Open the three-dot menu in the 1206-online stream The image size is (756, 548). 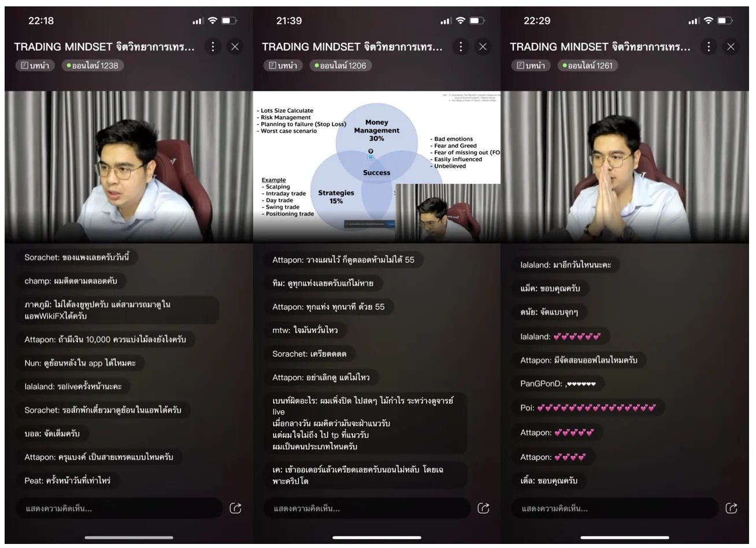pyautogui.click(x=461, y=47)
